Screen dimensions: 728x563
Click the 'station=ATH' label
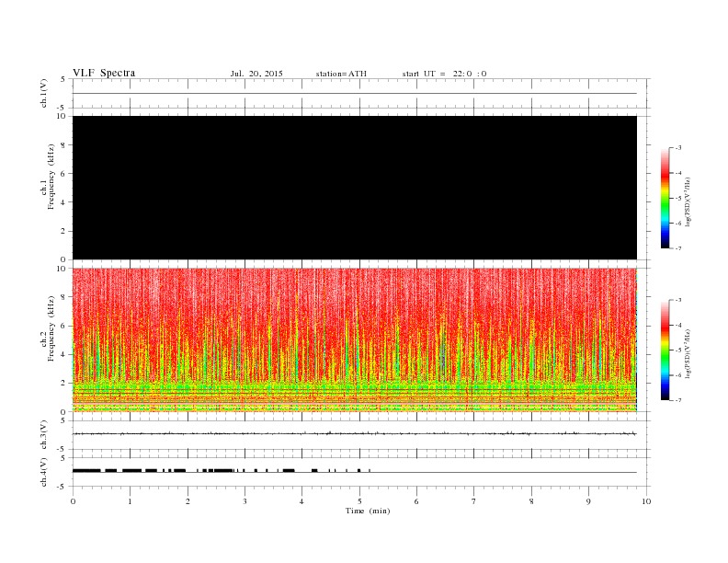pos(341,74)
